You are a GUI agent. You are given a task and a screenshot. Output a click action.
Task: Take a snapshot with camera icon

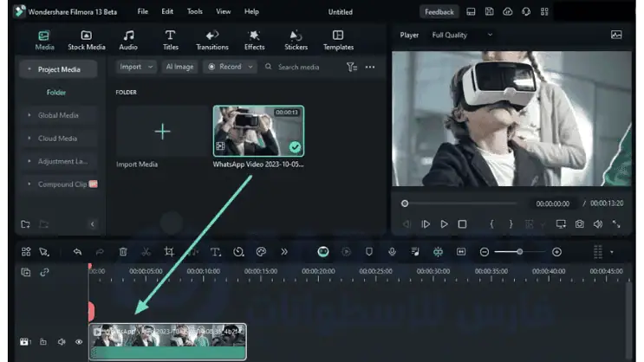tap(580, 224)
